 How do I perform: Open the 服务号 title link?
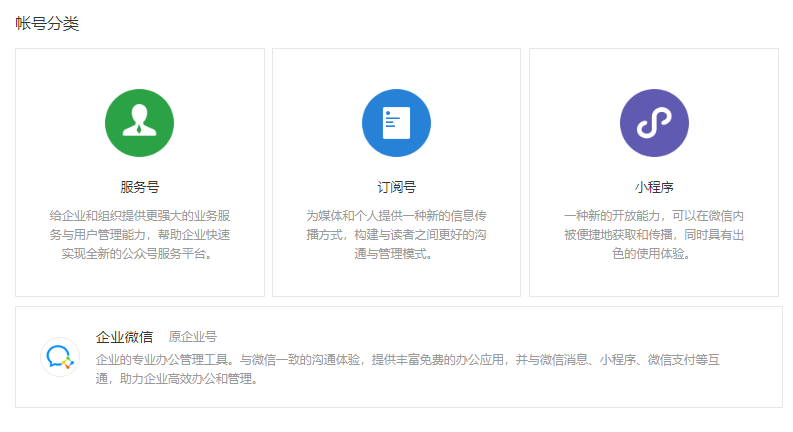tap(139, 187)
